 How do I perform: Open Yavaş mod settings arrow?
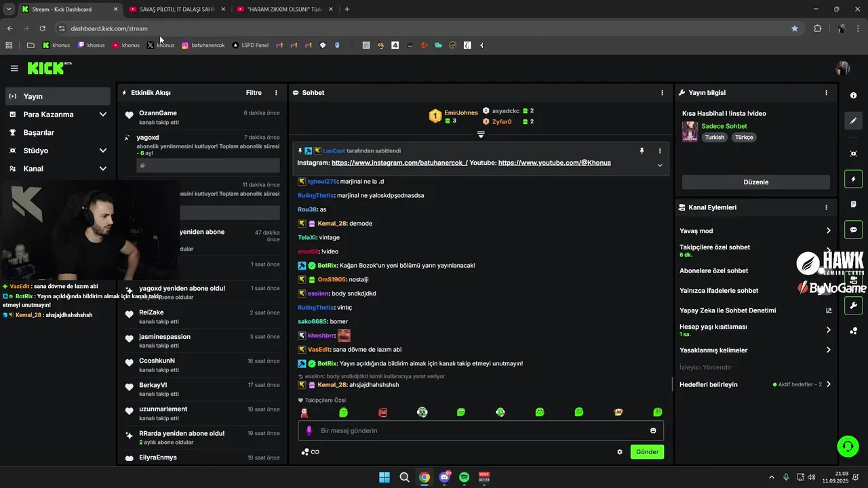click(828, 230)
